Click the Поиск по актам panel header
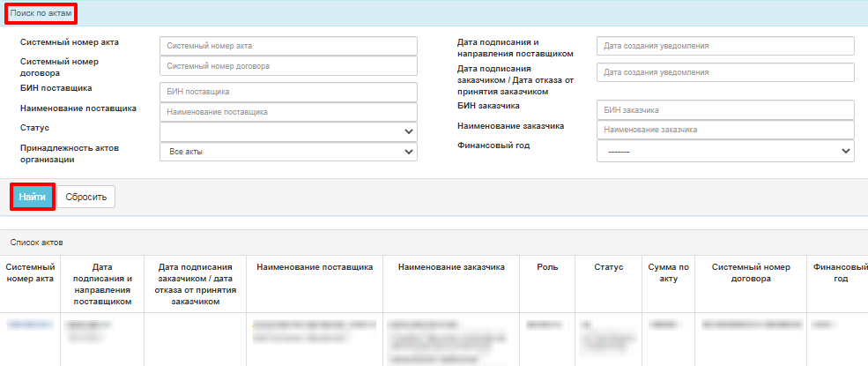The image size is (868, 366). [40, 14]
